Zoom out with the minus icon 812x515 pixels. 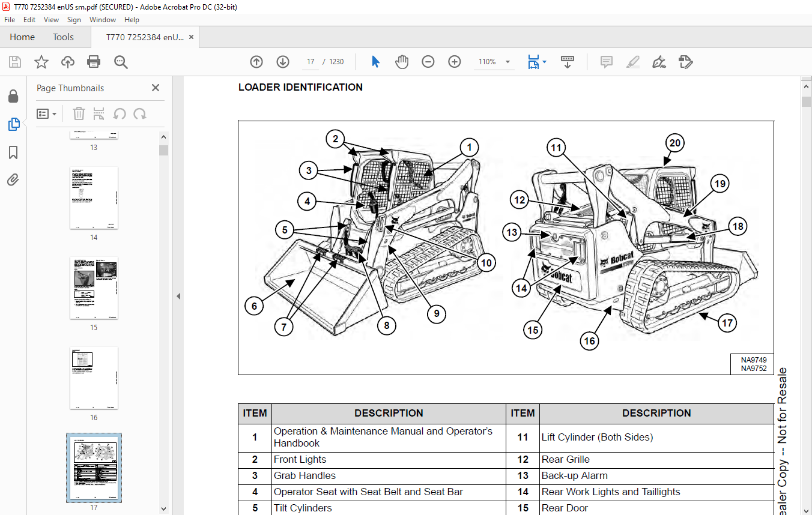[x=428, y=62]
